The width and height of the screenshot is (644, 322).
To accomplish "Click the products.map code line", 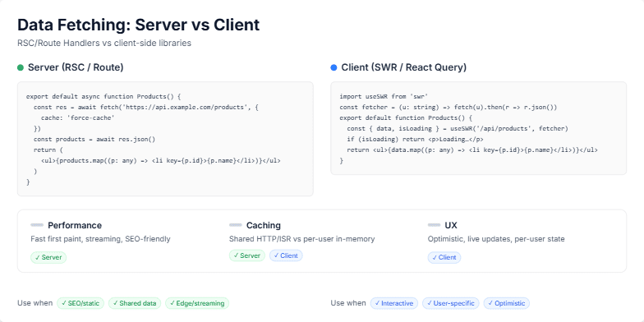I will 161,161.
